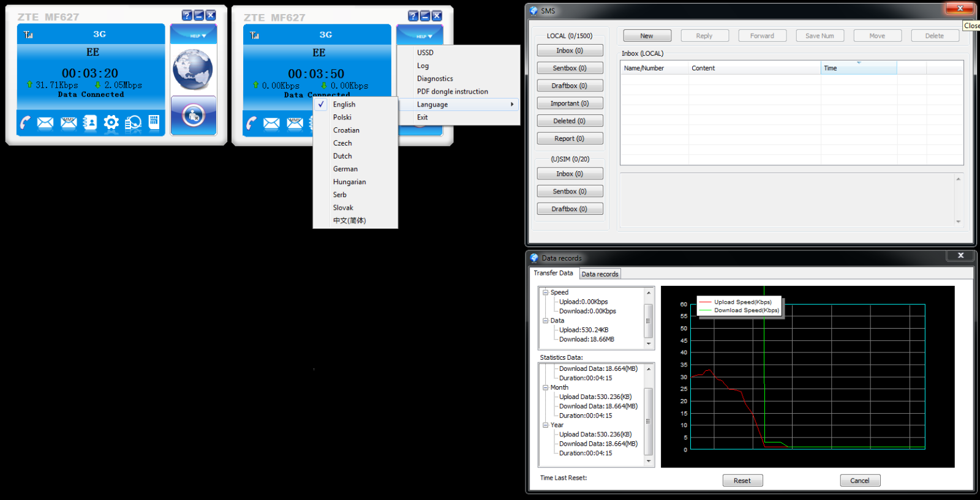
Task: Open the data records statistics icon beside the gear
Action: pyautogui.click(x=133, y=123)
